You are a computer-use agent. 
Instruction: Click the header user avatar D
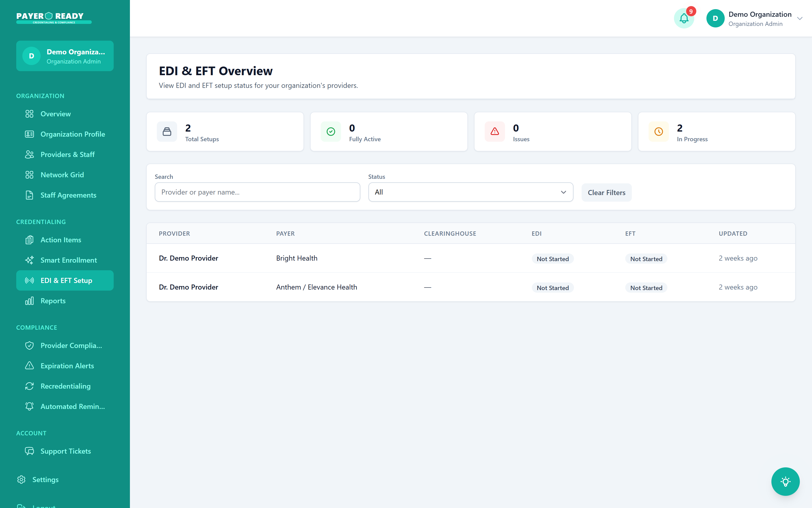[715, 19]
